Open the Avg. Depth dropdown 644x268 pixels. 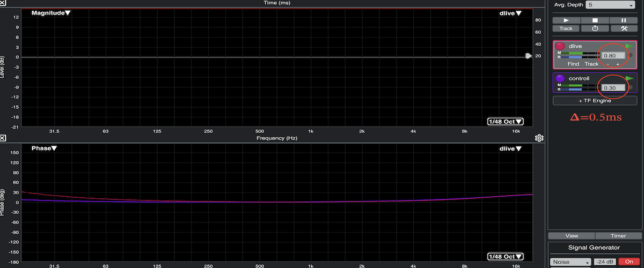(x=610, y=5)
